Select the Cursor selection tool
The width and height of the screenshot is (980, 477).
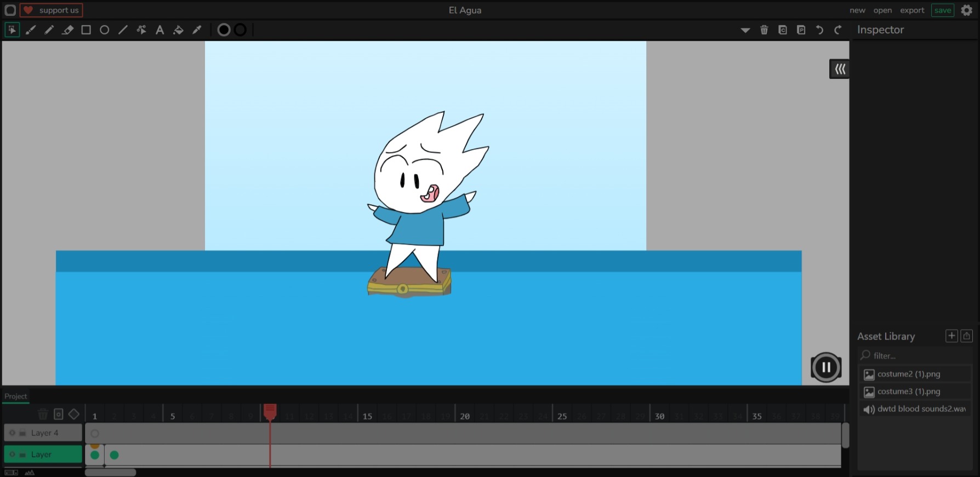12,30
